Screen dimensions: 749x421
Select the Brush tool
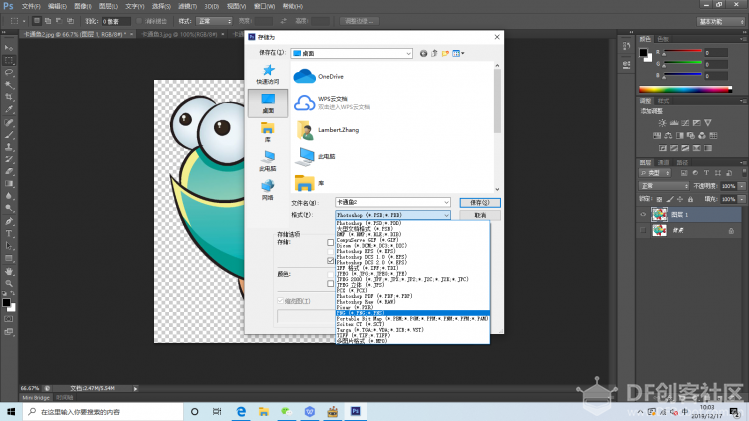pos(9,135)
